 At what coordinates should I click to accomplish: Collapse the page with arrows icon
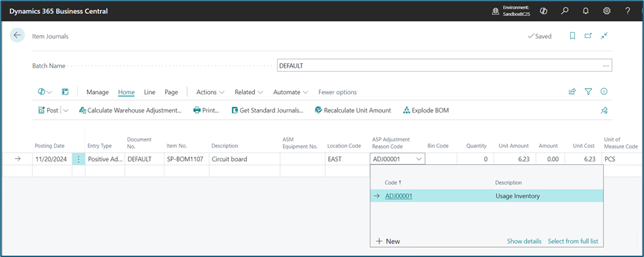[604, 36]
